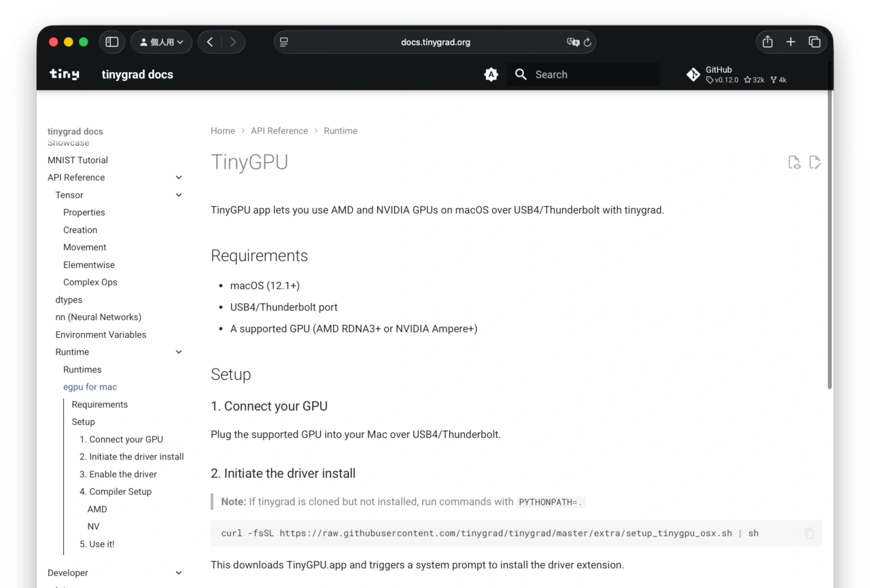This screenshot has height=588, width=870.
Task: Collapse the Runtime sidebar chevron
Action: (179, 352)
